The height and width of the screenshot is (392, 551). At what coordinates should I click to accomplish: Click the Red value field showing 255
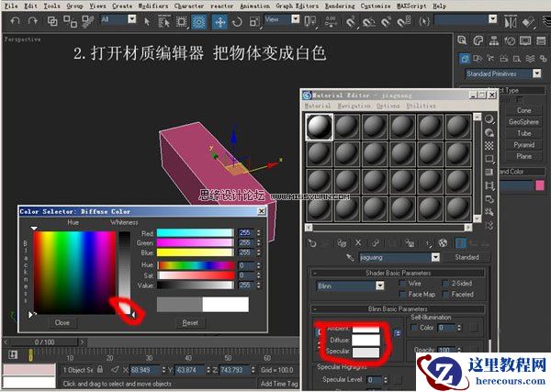[246, 232]
